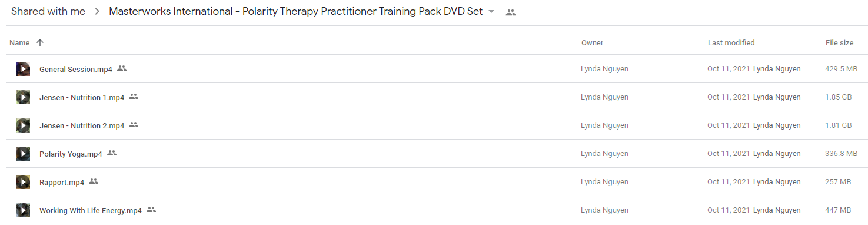Click the Polarity Yoga.mp4 play icon
Viewport: 868px width, 225px height.
(x=23, y=154)
